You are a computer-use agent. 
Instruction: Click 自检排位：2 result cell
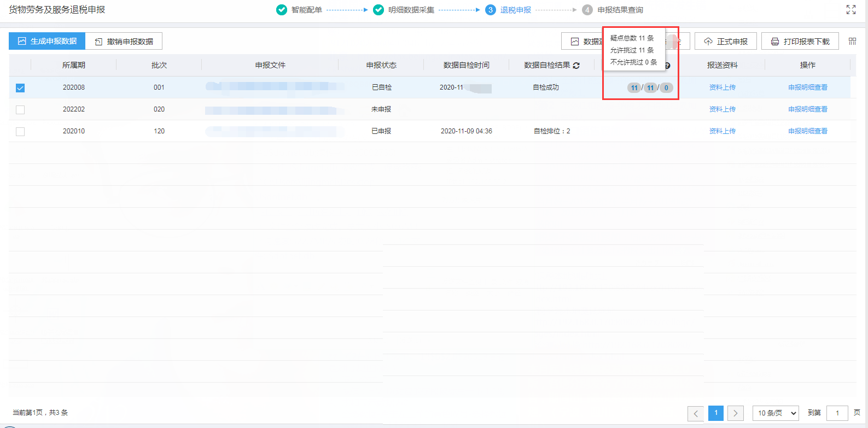[552, 131]
